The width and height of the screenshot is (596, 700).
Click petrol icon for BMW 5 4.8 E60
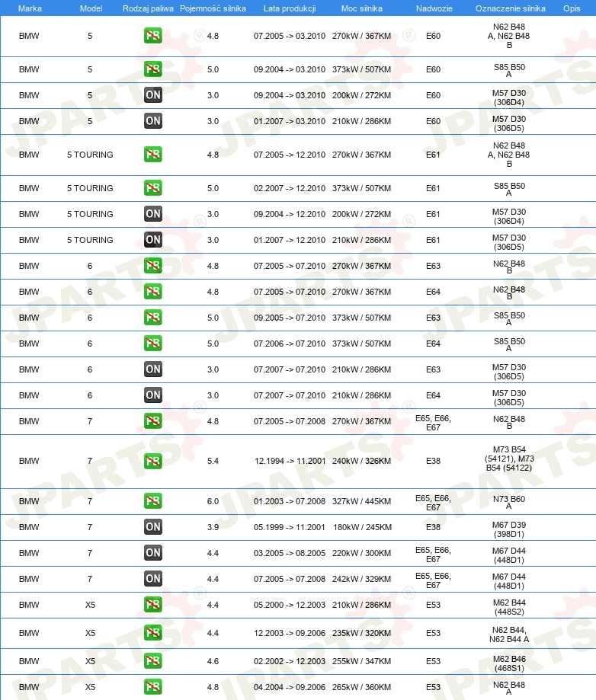(152, 36)
